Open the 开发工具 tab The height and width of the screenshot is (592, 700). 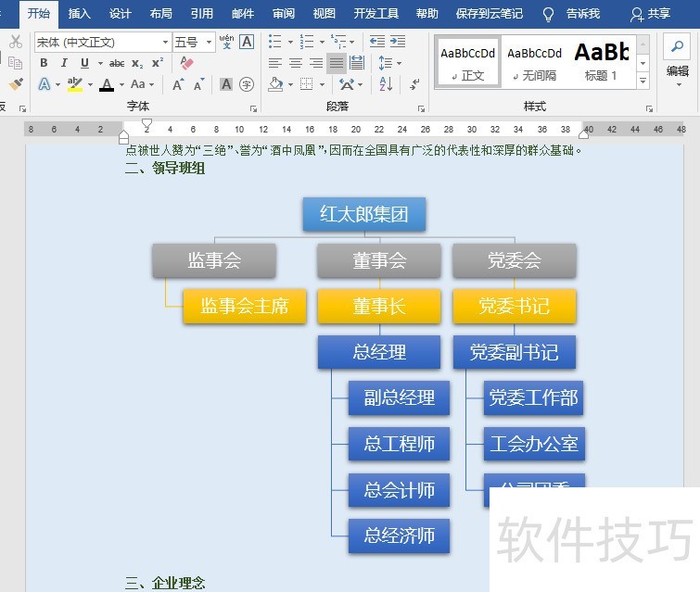[x=375, y=14]
